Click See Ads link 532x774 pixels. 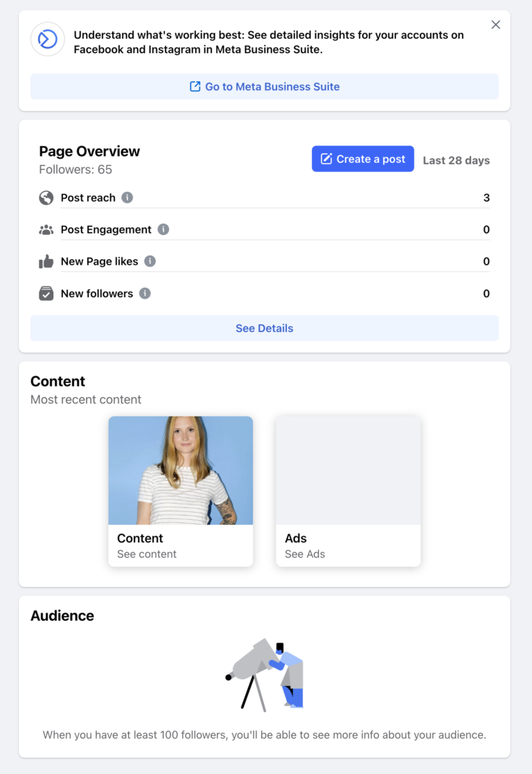305,554
